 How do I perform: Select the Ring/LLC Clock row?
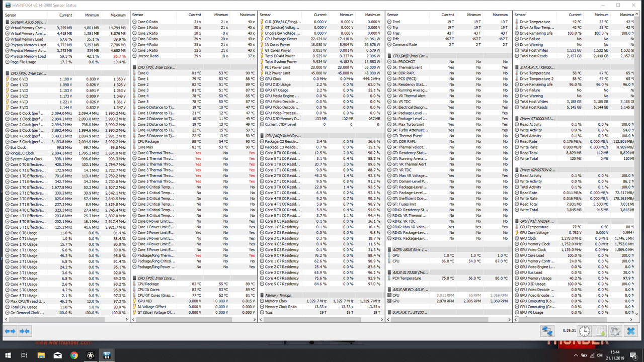click(66, 153)
